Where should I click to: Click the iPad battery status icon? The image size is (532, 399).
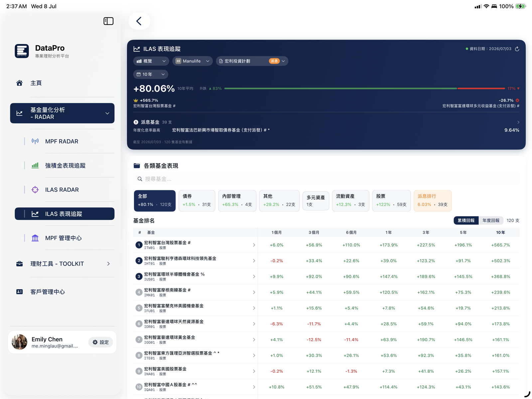pos(520,6)
